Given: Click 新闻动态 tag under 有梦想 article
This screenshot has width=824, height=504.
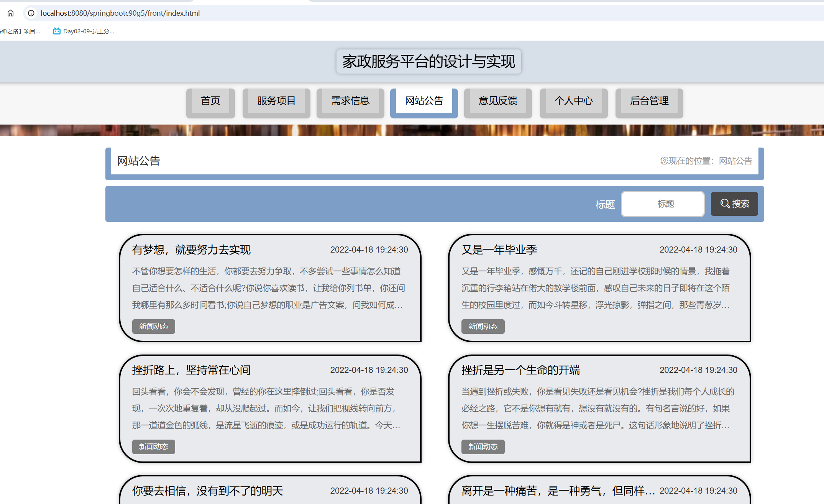Looking at the screenshot, I should coord(154,327).
